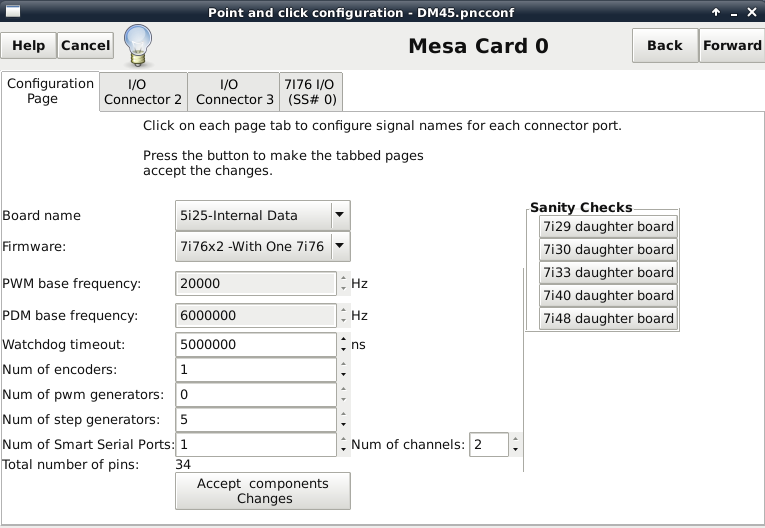Image resolution: width=765 pixels, height=528 pixels.
Task: Click Accept components Changes button
Action: [x=262, y=491]
